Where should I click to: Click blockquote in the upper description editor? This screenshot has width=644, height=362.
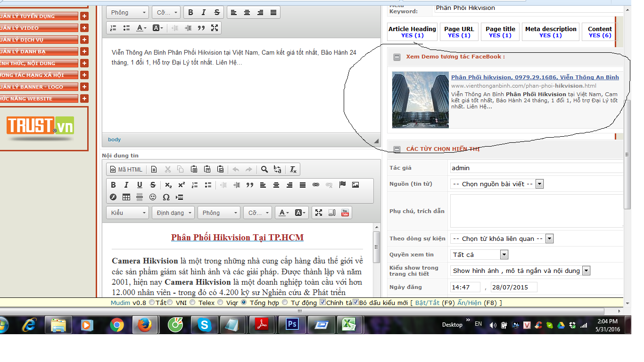(x=201, y=28)
